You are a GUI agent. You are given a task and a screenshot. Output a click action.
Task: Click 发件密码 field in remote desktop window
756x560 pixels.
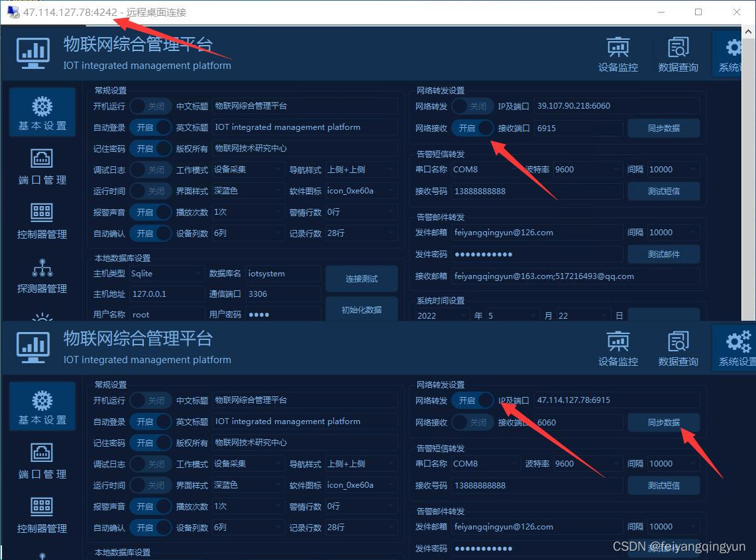coord(537,254)
